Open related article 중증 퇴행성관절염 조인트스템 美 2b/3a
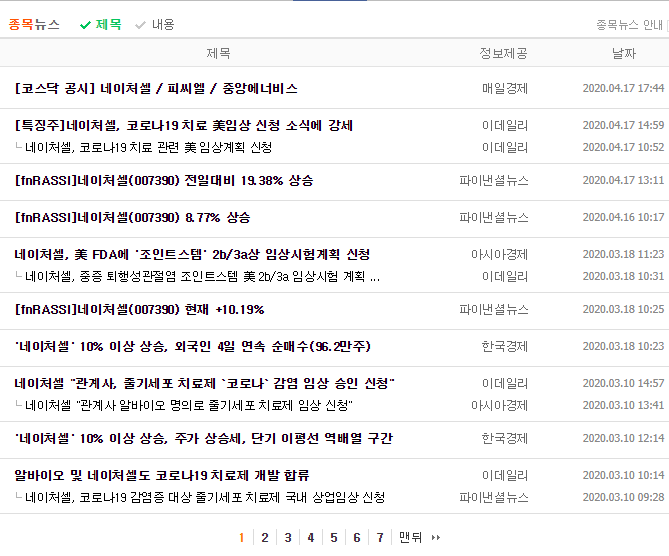669x556 pixels. [x=202, y=277]
